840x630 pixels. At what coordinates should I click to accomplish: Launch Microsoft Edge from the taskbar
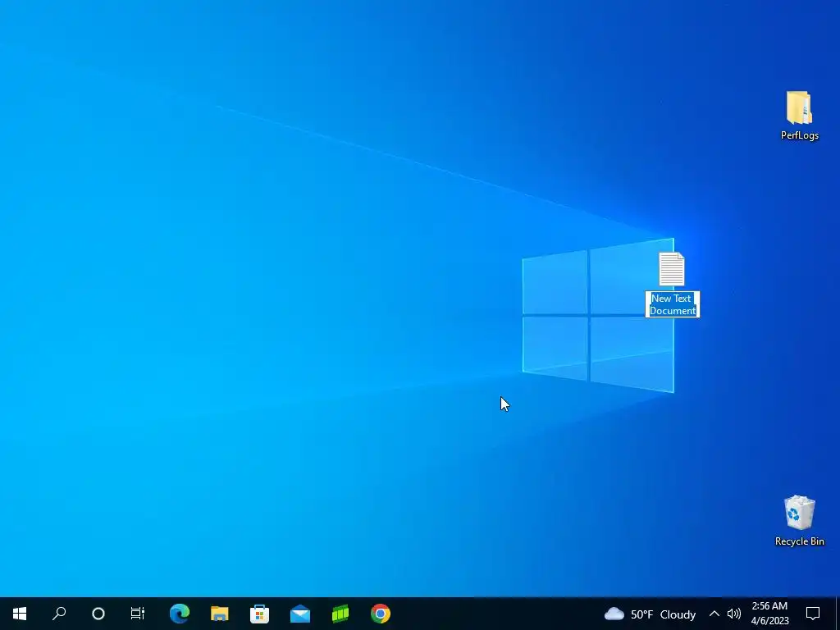pyautogui.click(x=179, y=614)
